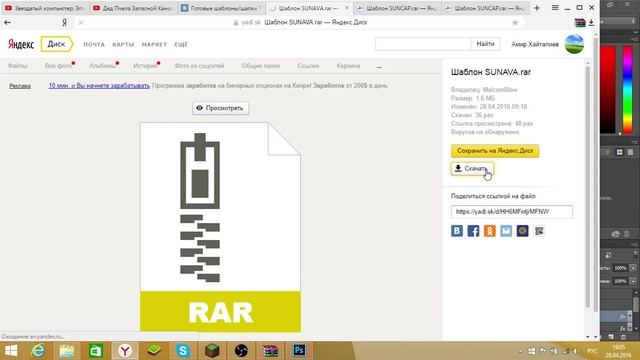This screenshot has width=640, height=360.
Task: Select grid view icon in Photoshop panel
Action: pos(620,152)
